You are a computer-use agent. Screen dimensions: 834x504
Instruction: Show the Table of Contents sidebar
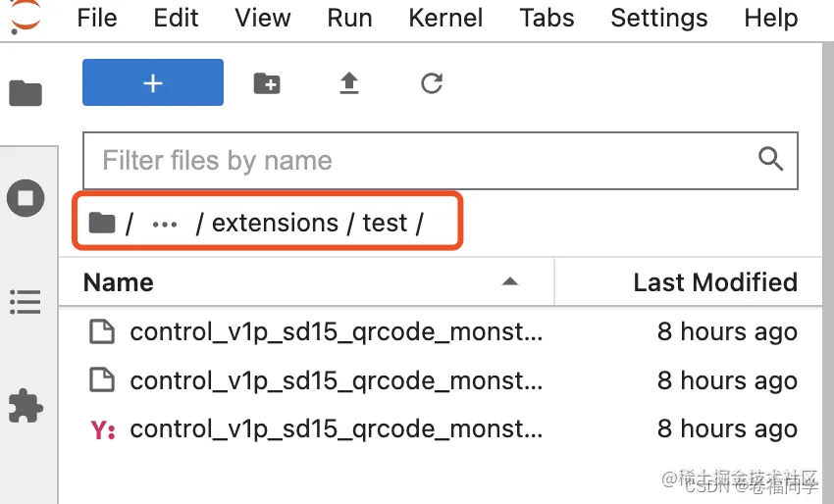pyautogui.click(x=26, y=301)
